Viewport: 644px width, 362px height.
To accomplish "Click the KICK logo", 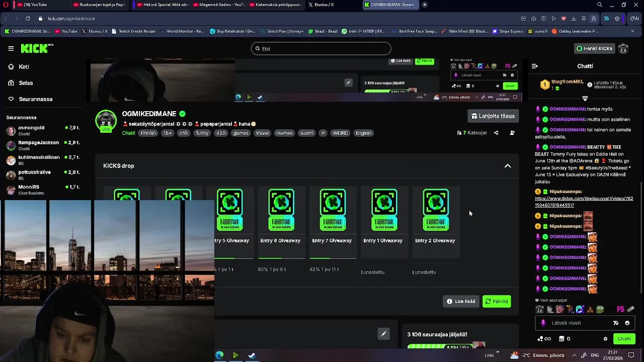I will [36, 48].
